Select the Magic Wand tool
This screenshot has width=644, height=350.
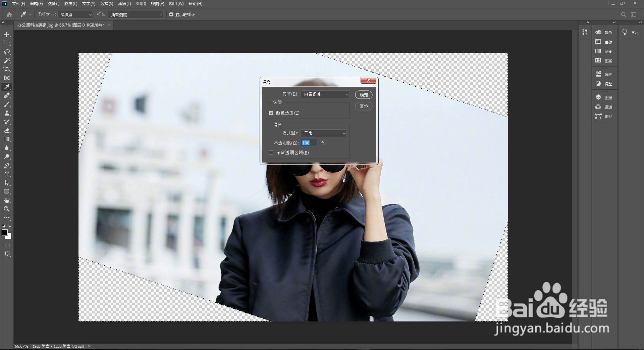tap(7, 61)
